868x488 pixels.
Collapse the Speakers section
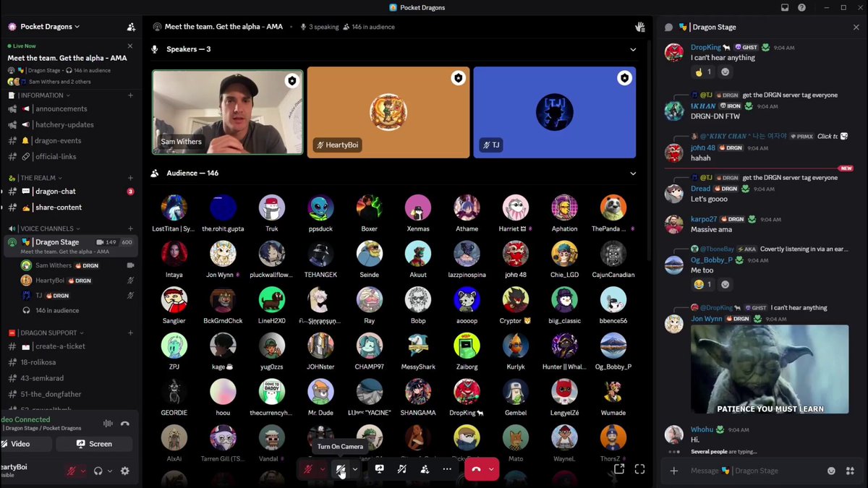click(x=633, y=49)
